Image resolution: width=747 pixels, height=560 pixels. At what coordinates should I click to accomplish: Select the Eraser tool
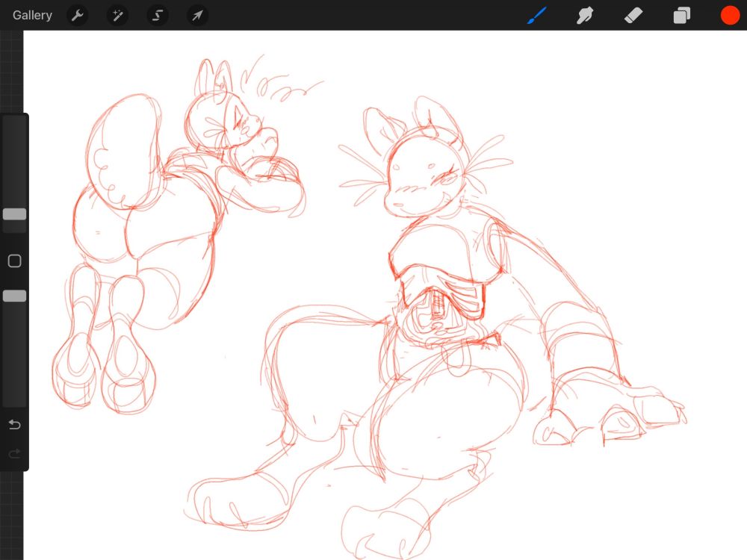click(633, 15)
